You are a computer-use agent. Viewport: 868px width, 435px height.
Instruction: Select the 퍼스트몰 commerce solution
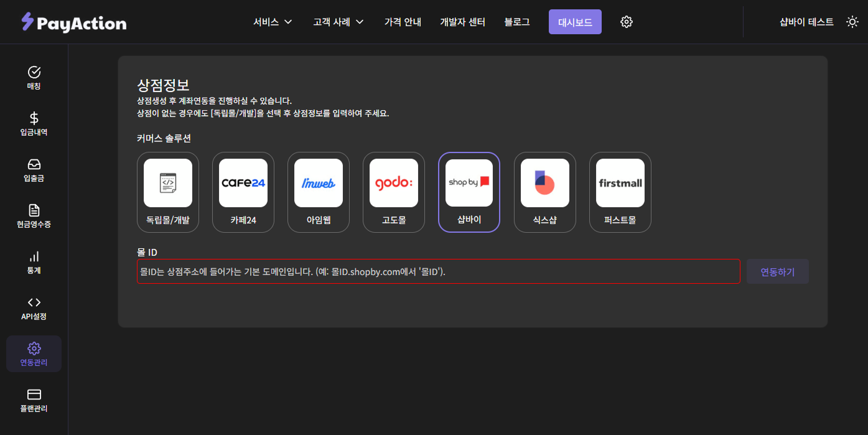tap(620, 192)
